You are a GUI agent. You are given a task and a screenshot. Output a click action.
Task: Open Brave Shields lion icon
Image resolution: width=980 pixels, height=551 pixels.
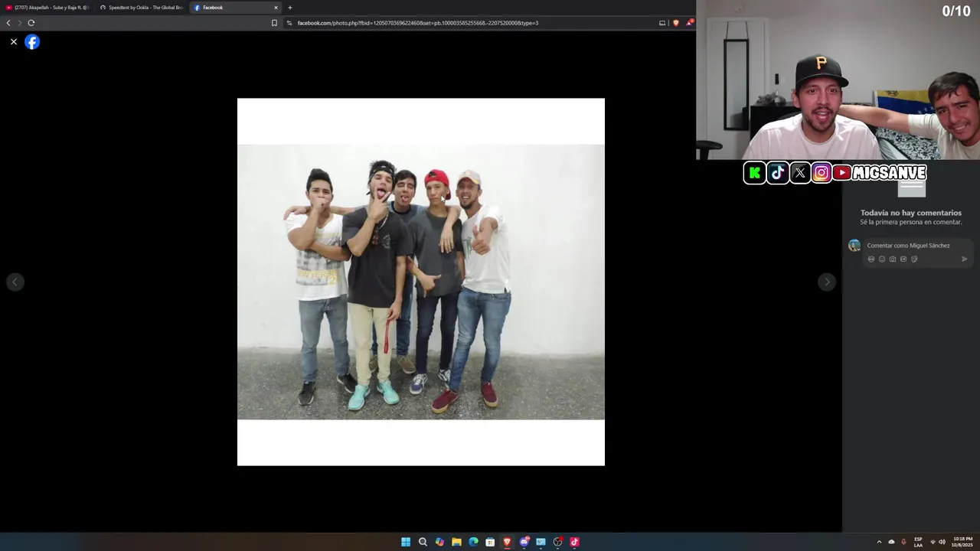point(675,23)
